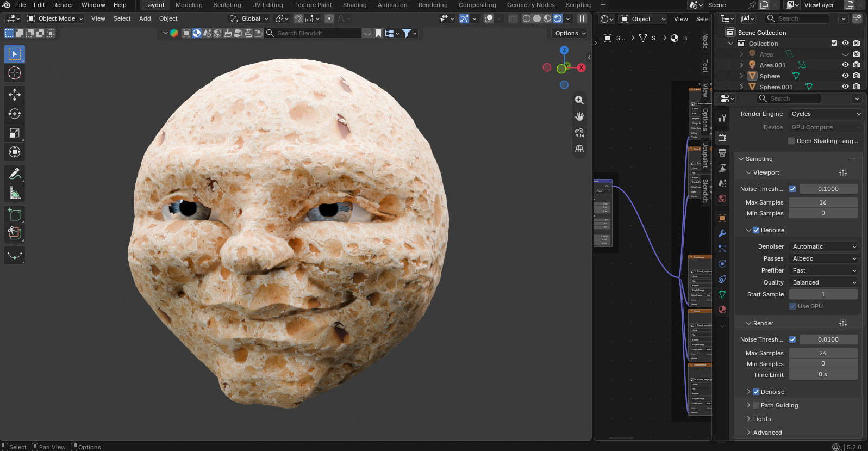Adjust render Max Samples field
The image size is (868, 451).
point(823,353)
